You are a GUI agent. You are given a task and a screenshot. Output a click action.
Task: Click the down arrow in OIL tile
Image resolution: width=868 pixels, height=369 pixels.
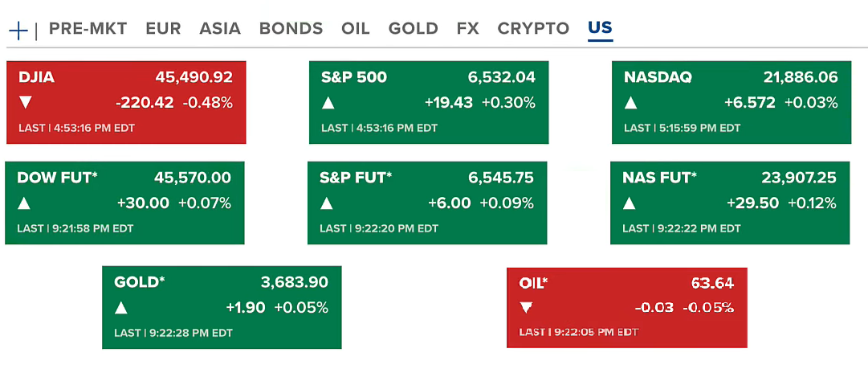tap(526, 308)
